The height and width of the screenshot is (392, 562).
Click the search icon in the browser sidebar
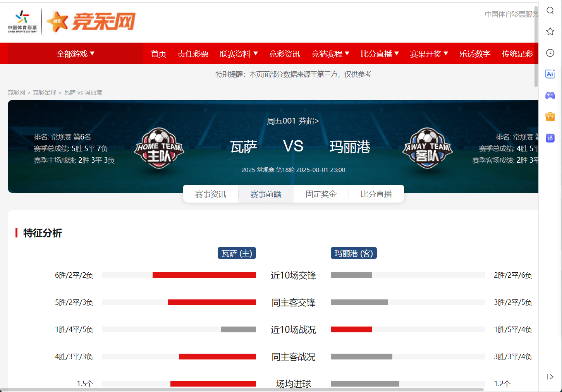[550, 10]
